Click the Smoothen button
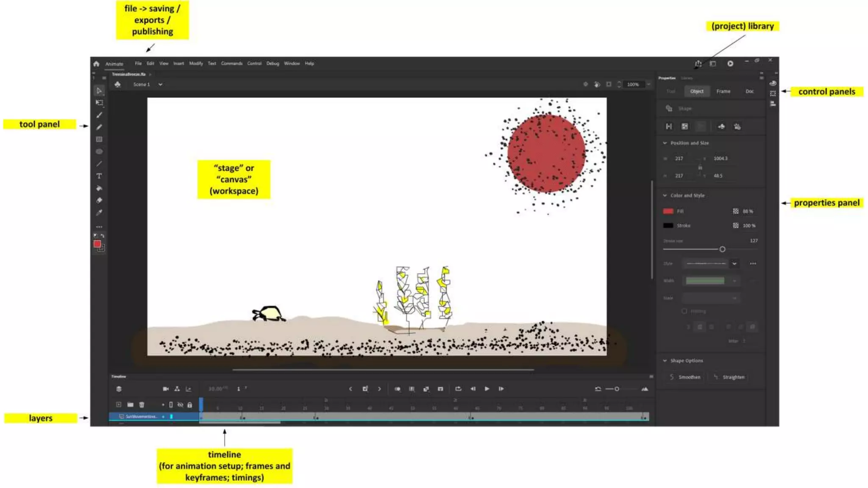 point(685,377)
